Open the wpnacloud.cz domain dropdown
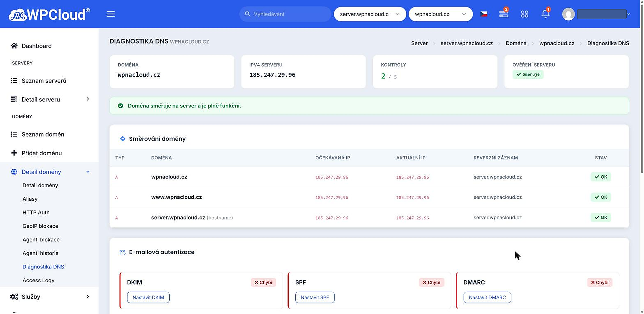 pos(440,14)
